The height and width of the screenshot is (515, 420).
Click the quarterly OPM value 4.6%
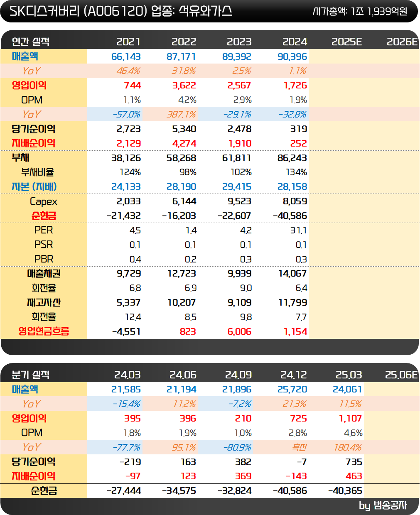click(x=353, y=433)
